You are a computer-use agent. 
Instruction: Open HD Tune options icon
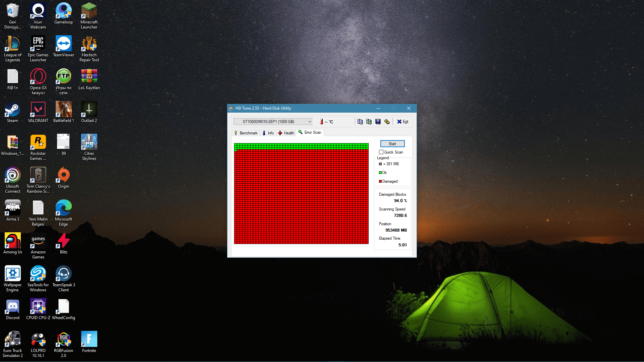click(387, 122)
